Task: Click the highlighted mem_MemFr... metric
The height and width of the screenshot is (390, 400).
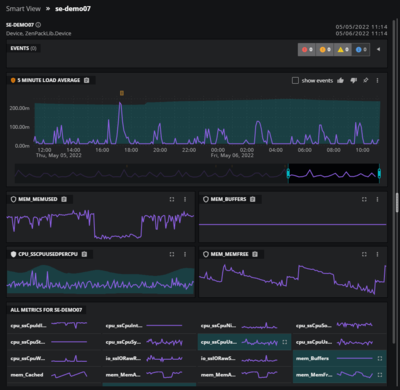Action: tap(340, 375)
